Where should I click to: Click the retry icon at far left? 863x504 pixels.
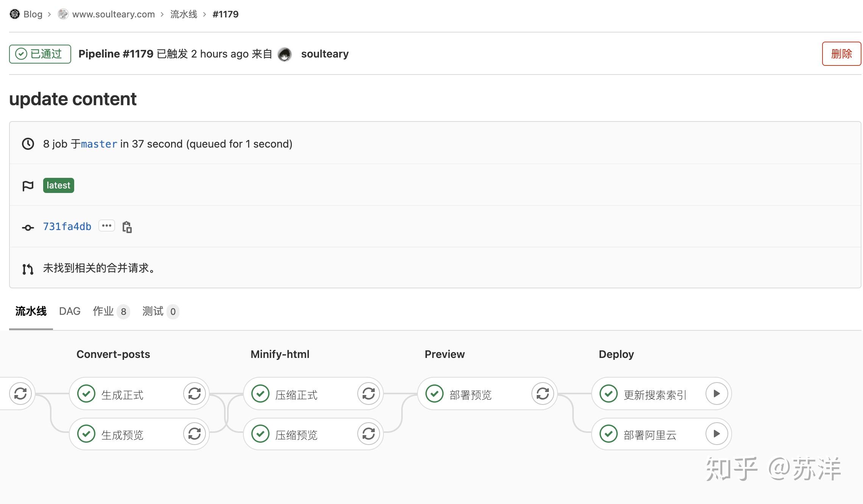[20, 394]
